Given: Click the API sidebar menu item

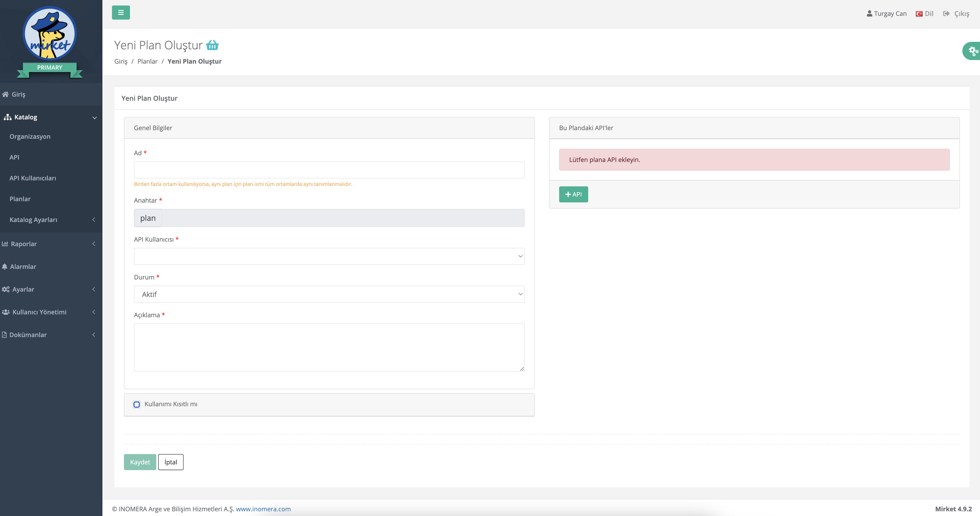Looking at the screenshot, I should coord(14,157).
